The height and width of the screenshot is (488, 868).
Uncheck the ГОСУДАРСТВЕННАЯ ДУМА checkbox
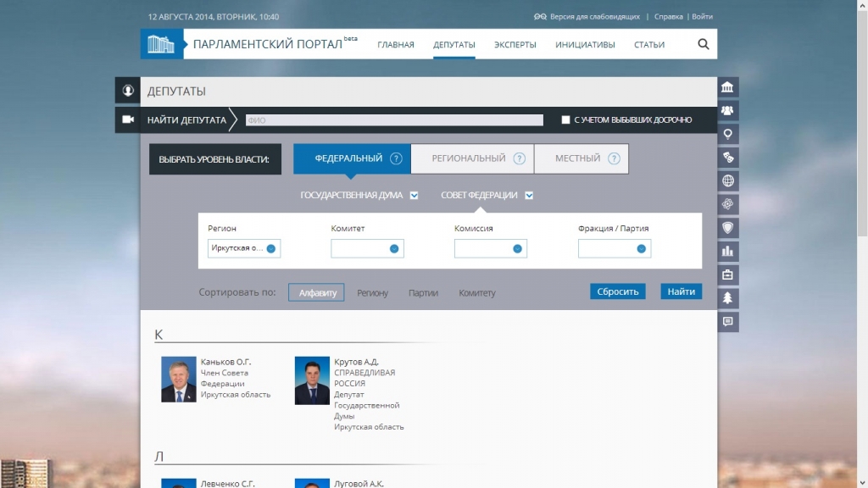(414, 196)
